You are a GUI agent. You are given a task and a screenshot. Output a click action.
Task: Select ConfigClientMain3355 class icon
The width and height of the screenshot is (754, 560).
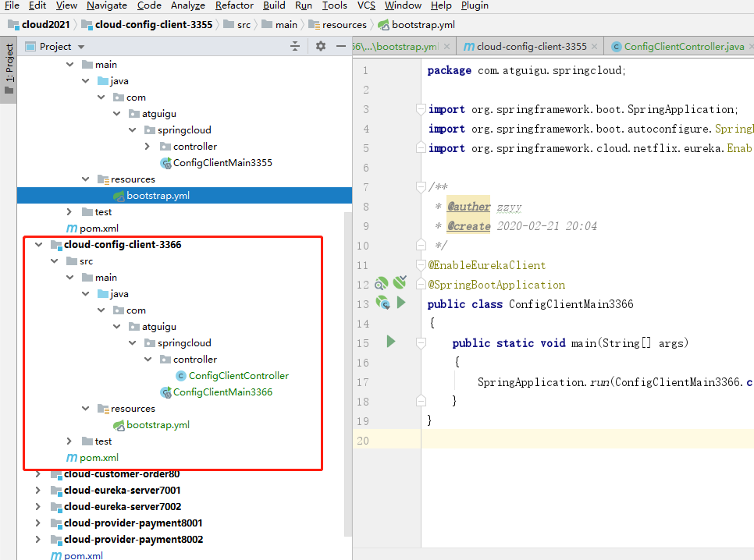point(166,163)
